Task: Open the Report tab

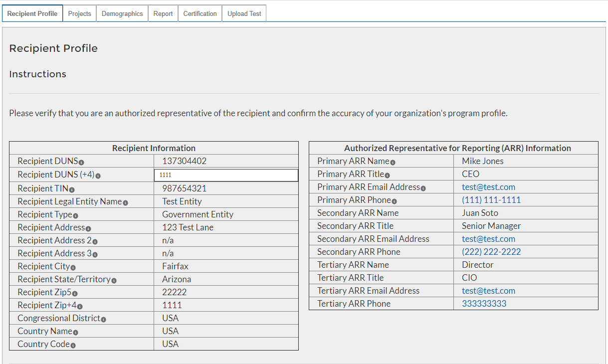Action: (x=163, y=13)
